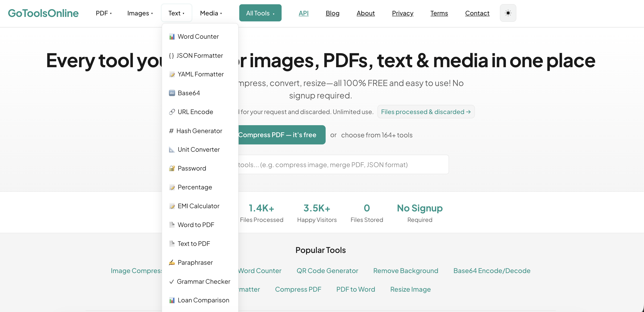Go to the GoToolsOnline home logo
Viewport: 644px width, 312px height.
pyautogui.click(x=43, y=13)
